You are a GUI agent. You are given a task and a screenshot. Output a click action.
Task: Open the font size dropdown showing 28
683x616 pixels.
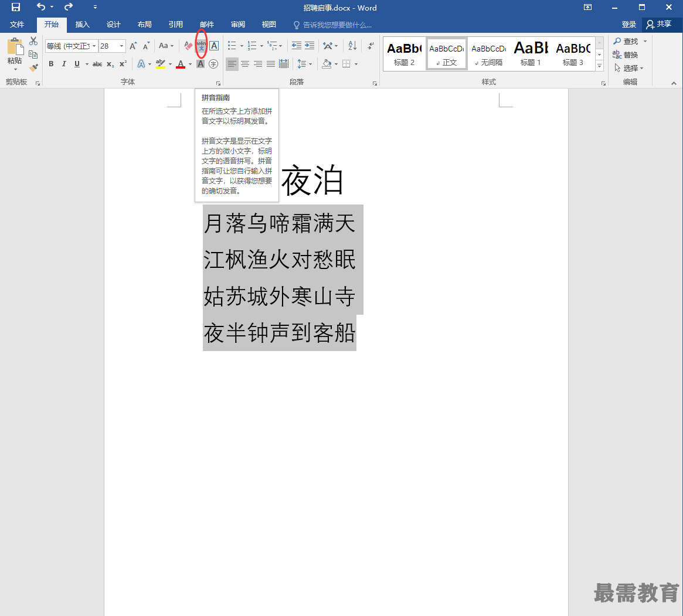121,46
